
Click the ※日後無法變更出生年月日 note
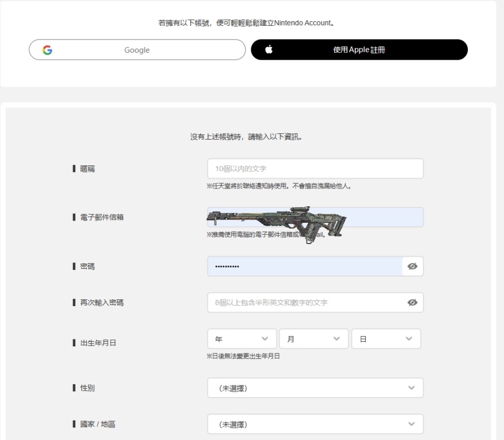[243, 356]
